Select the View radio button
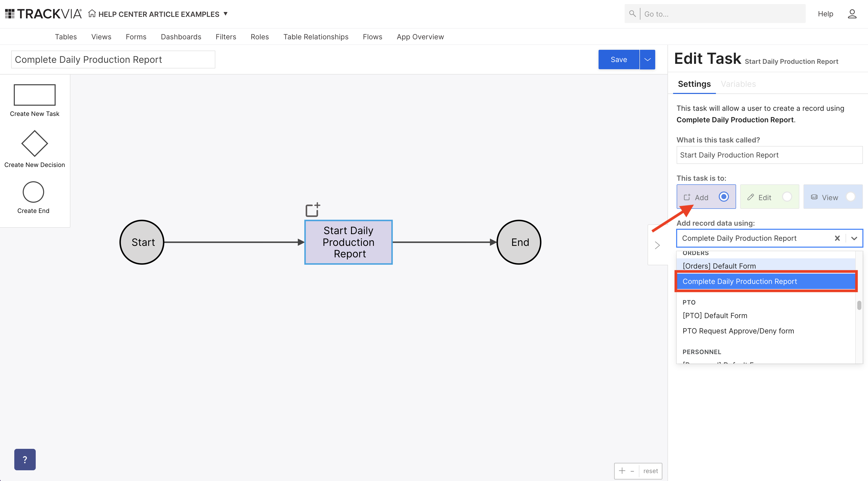 point(850,197)
